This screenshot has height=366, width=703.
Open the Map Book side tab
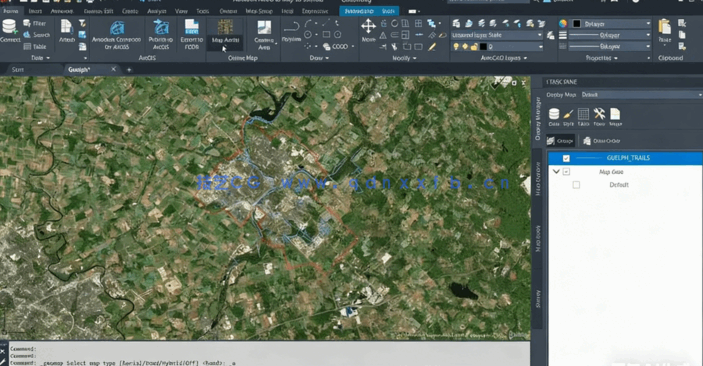(x=538, y=238)
